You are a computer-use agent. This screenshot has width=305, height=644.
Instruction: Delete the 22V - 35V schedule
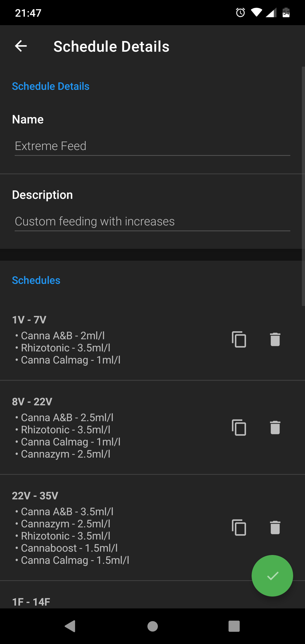click(x=275, y=527)
